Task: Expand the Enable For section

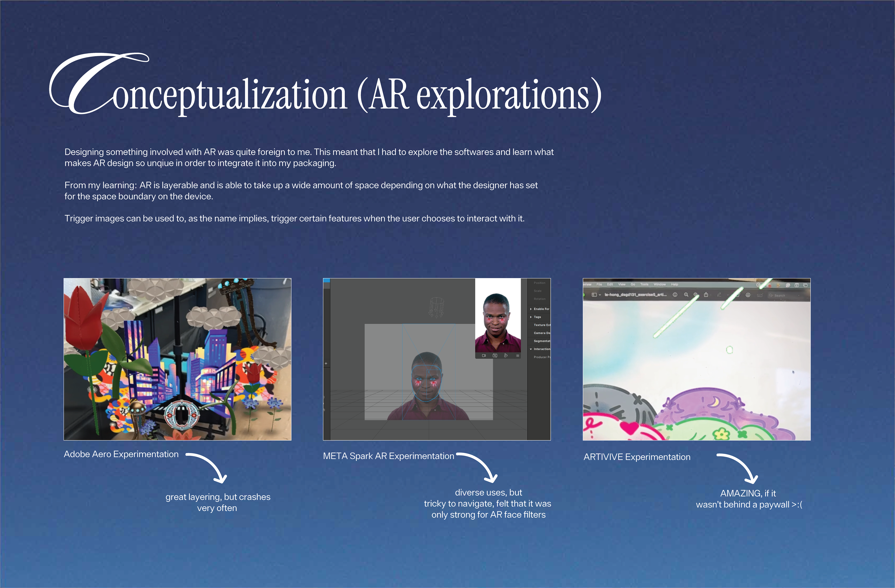Action: point(531,309)
